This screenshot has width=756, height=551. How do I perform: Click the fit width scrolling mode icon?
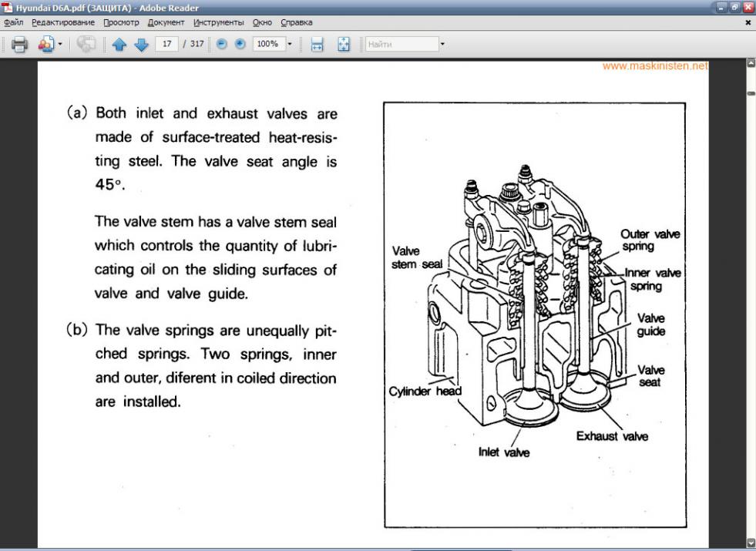[x=317, y=45]
